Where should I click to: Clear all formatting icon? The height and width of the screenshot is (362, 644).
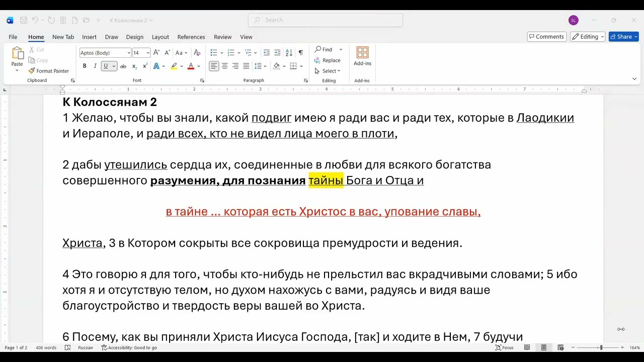pos(197,52)
